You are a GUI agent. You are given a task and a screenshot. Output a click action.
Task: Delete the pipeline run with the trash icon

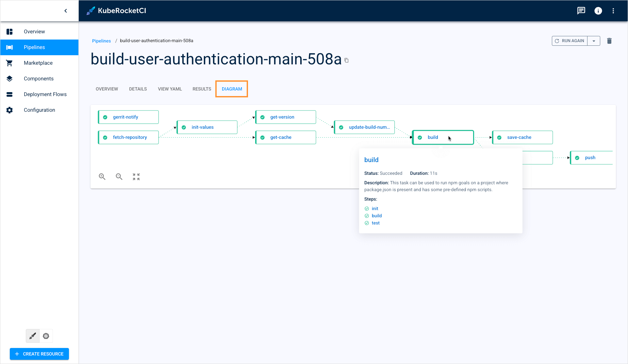pyautogui.click(x=609, y=41)
